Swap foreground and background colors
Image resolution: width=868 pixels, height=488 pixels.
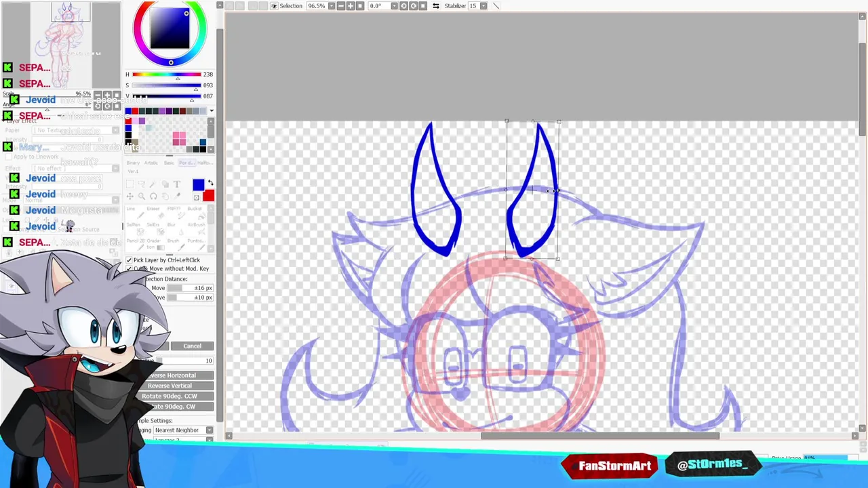[210, 183]
